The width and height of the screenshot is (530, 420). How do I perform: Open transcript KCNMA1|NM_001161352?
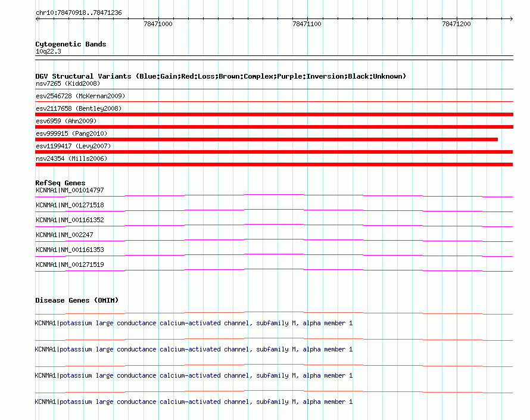coord(70,220)
